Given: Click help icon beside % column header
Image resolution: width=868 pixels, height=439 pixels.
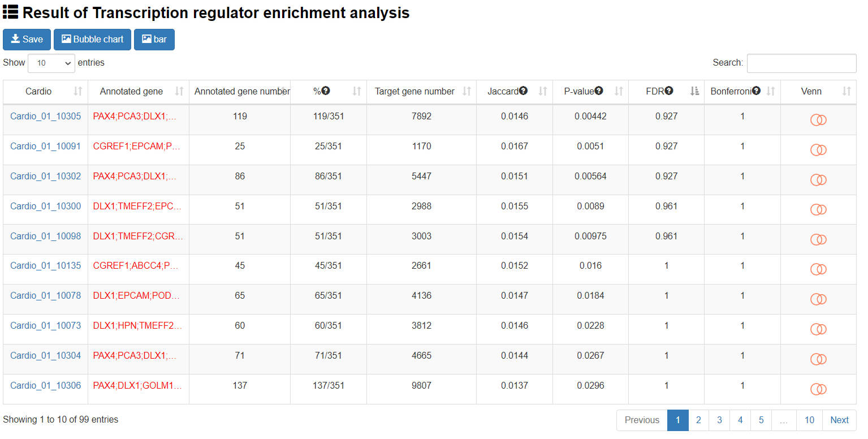Looking at the screenshot, I should click(x=326, y=91).
